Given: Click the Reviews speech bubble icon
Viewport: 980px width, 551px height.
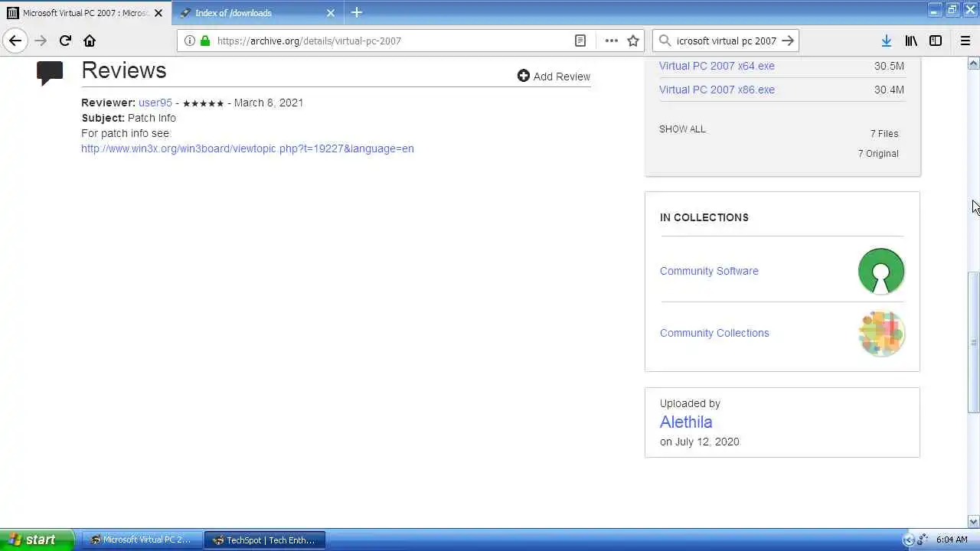Looking at the screenshot, I should [50, 73].
